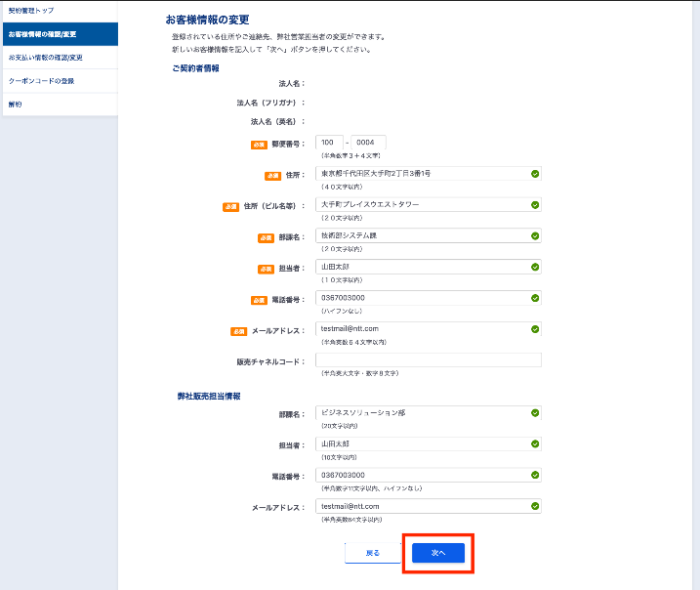This screenshot has height=590, width=700.
Task: Click green checkmark in contract 電話番号 field
Action: point(535,298)
